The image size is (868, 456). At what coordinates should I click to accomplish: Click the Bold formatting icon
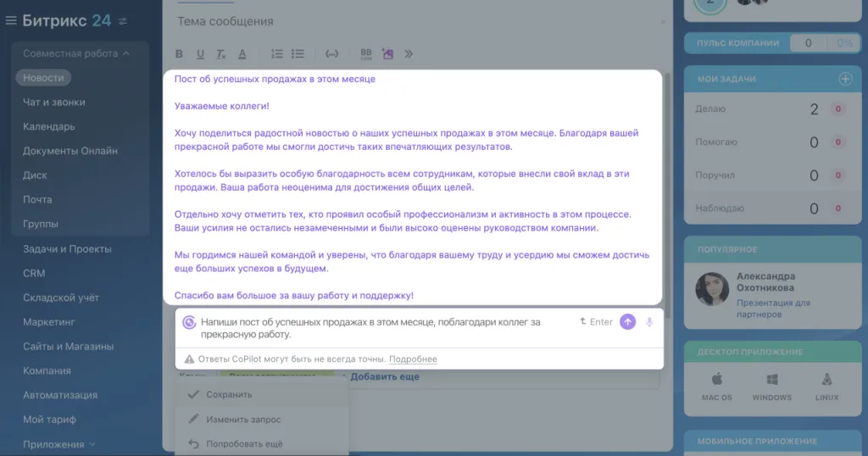tap(179, 54)
